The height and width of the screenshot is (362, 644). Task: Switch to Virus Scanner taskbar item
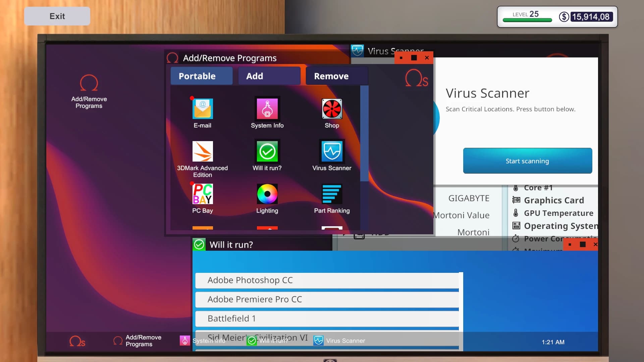(x=339, y=341)
